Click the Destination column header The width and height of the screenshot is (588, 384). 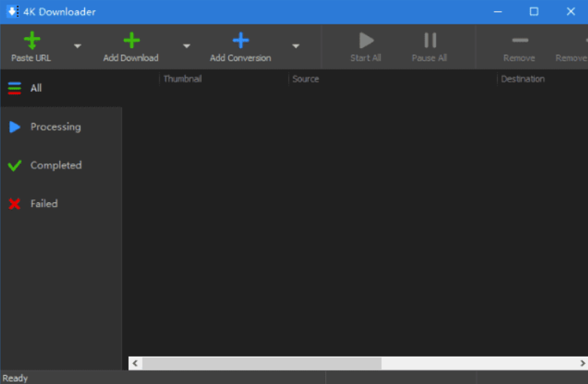pos(522,79)
